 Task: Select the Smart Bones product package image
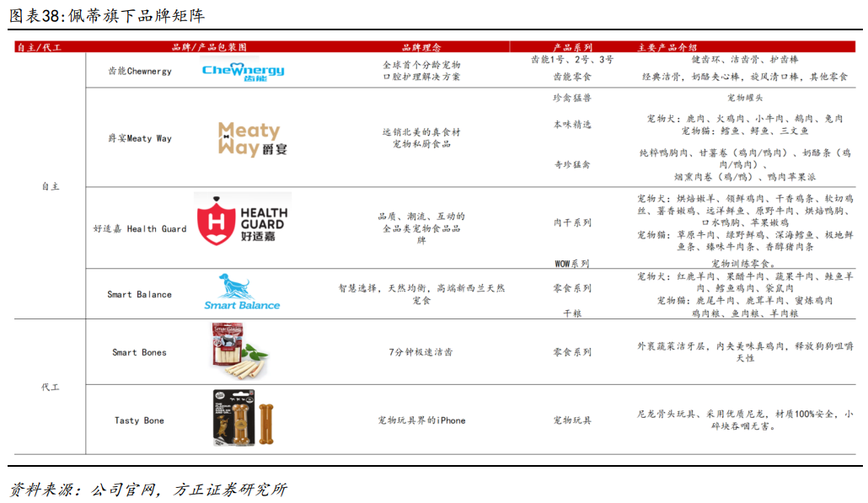click(239, 352)
